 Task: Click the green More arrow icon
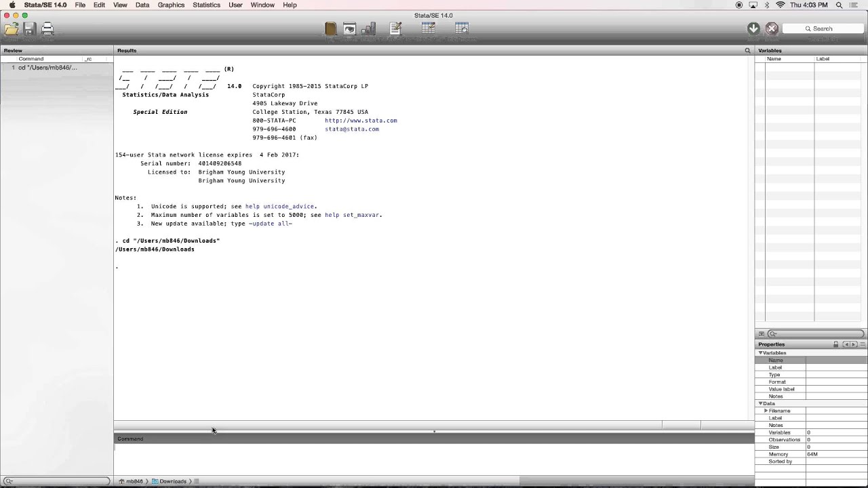[753, 28]
